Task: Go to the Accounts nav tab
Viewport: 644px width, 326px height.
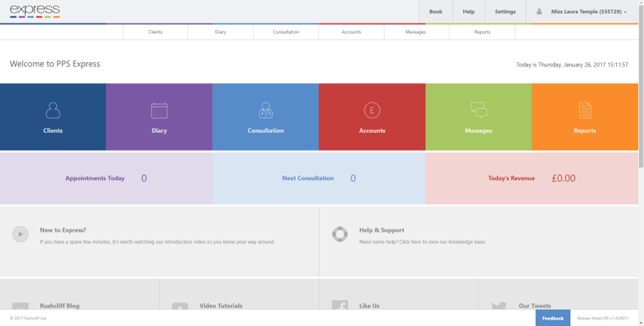Action: click(351, 32)
